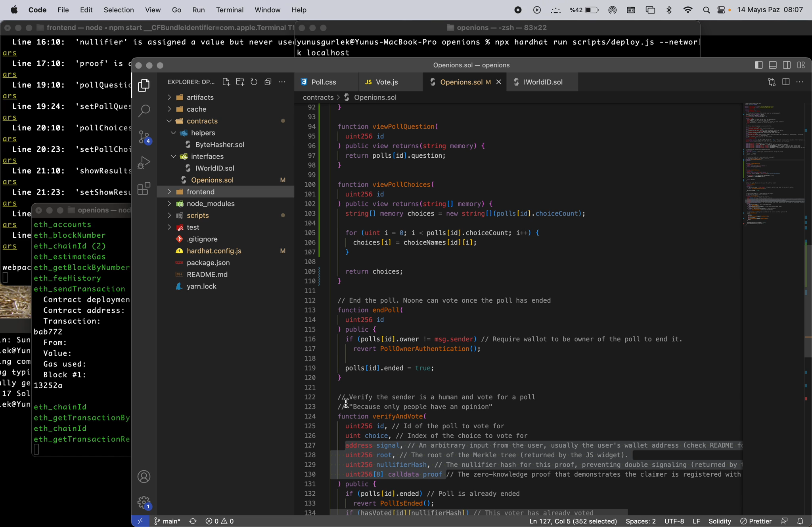Open the Explorer view in activity bar
Viewport: 812px width, 527px height.
coord(144,85)
